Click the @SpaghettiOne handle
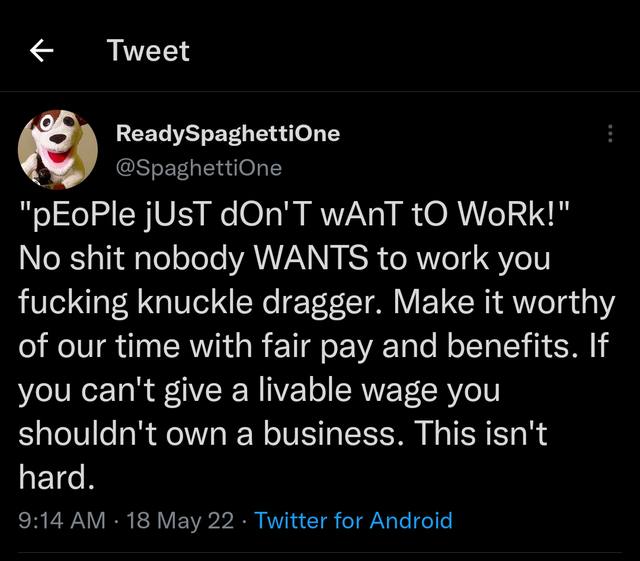 pos(199,167)
